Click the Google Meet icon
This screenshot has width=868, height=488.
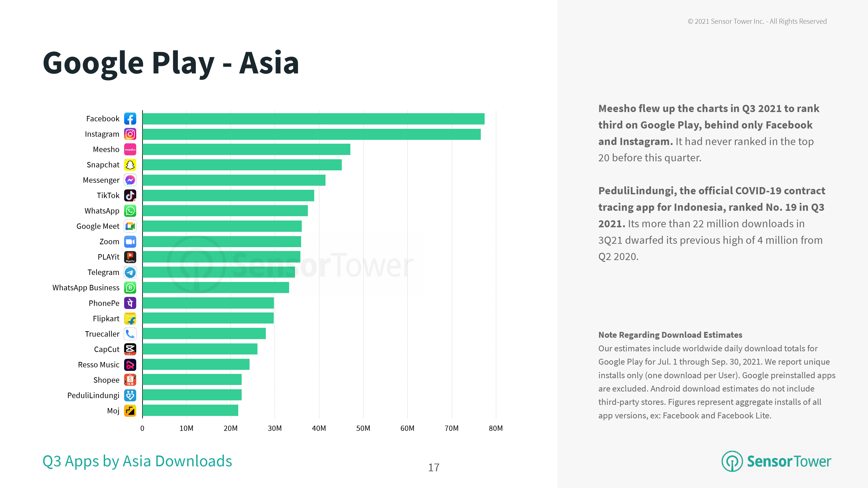pos(130,226)
